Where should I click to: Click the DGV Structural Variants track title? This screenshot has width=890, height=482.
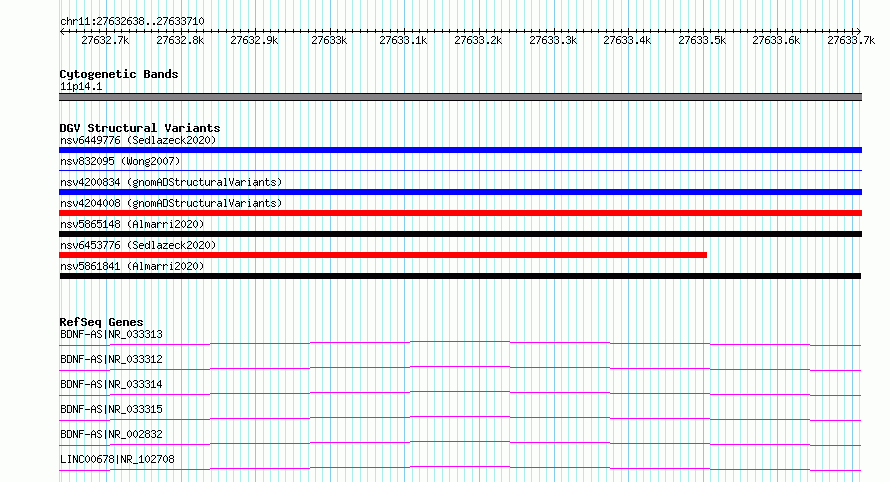[x=140, y=128]
